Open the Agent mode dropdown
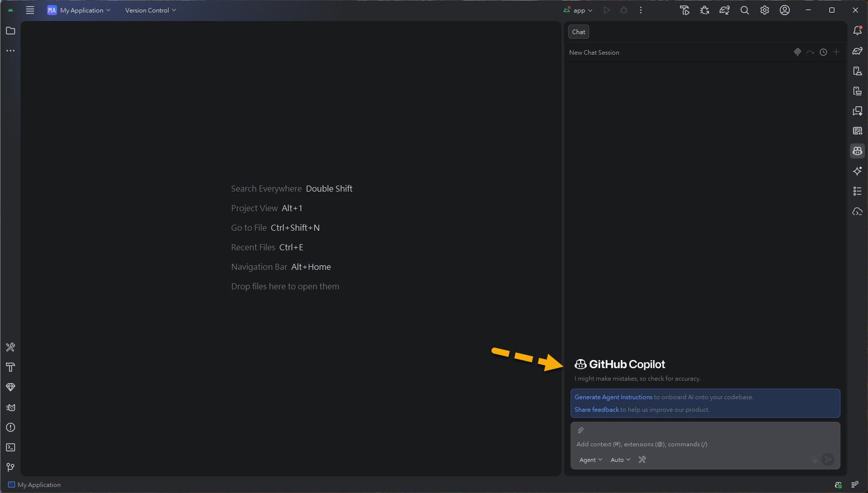Viewport: 868px width, 493px height. point(591,459)
